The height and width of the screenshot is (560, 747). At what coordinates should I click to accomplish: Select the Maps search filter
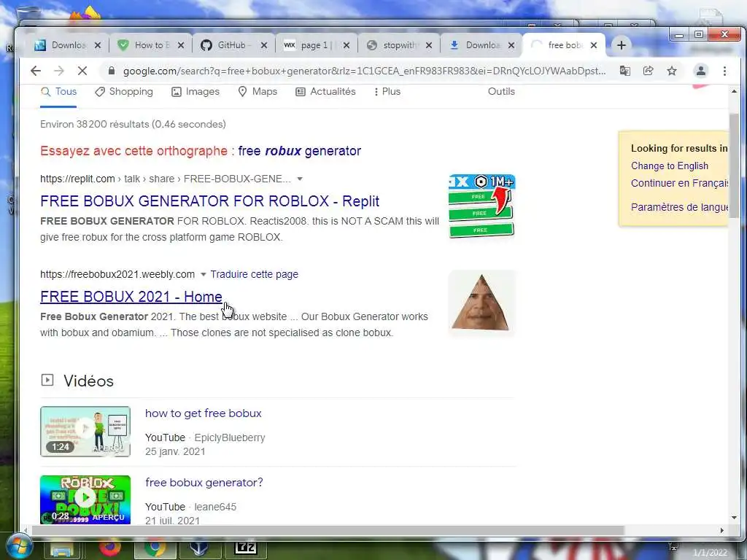click(x=258, y=92)
